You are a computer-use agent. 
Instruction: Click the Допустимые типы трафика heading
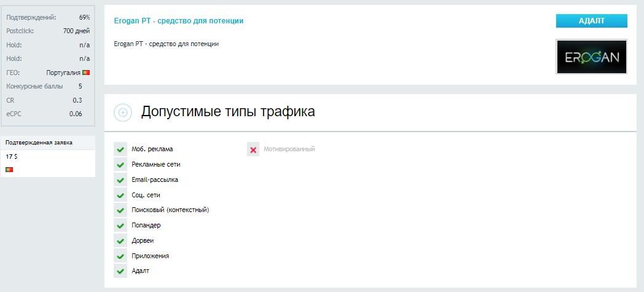(228, 112)
